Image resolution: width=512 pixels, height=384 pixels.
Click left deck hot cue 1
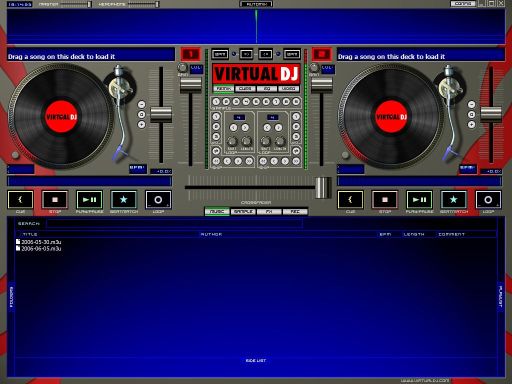click(x=216, y=117)
